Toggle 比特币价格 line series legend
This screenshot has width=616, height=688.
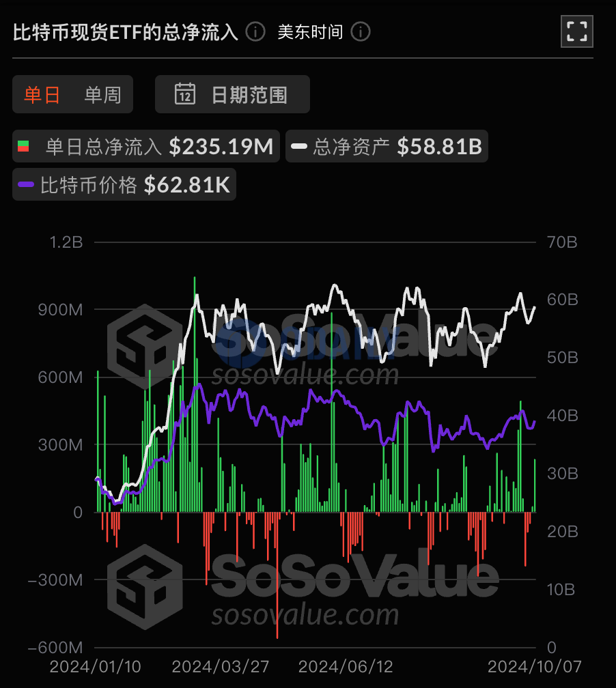point(124,184)
